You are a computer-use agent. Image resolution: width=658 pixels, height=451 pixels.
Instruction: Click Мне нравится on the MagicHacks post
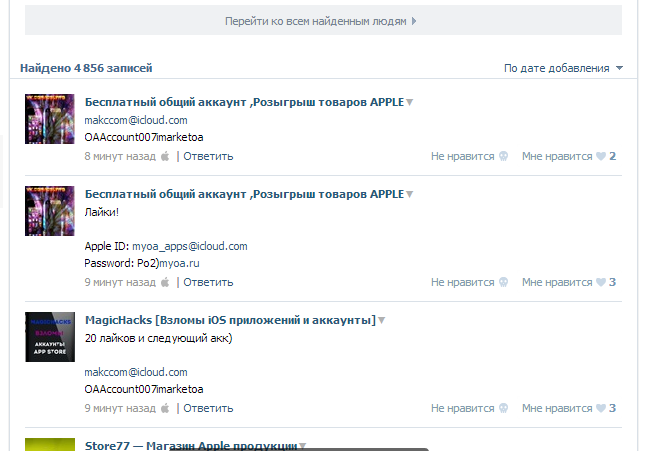[x=557, y=408]
